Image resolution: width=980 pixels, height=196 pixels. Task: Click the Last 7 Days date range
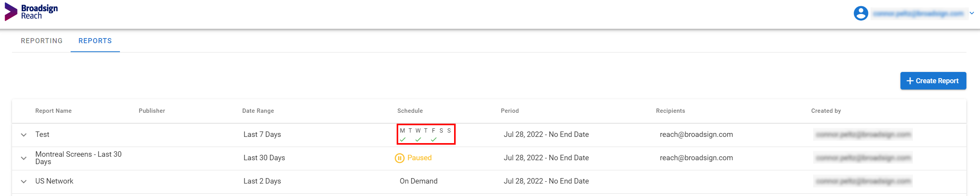[x=262, y=135]
